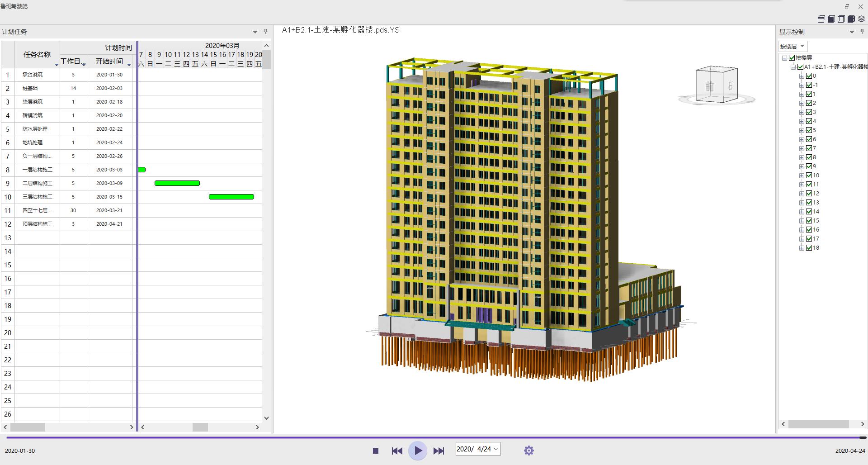Click the view cube navigation widget
The width and height of the screenshot is (868, 465).
click(717, 85)
